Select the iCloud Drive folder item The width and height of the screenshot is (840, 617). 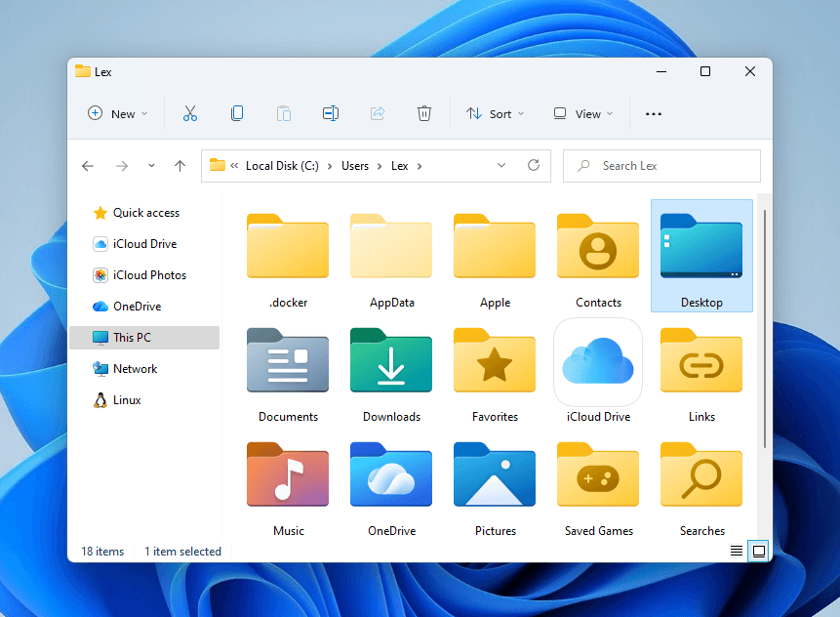[598, 371]
